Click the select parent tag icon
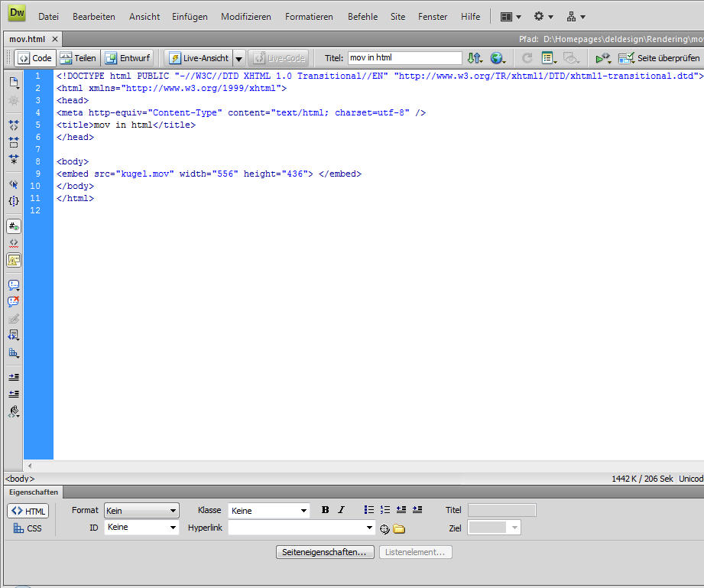Image resolution: width=704 pixels, height=588 pixels. tap(14, 184)
